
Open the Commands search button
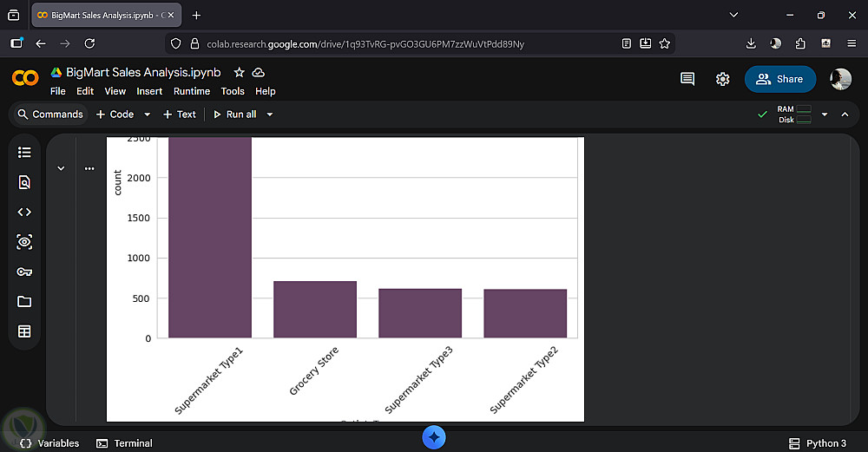coord(50,115)
